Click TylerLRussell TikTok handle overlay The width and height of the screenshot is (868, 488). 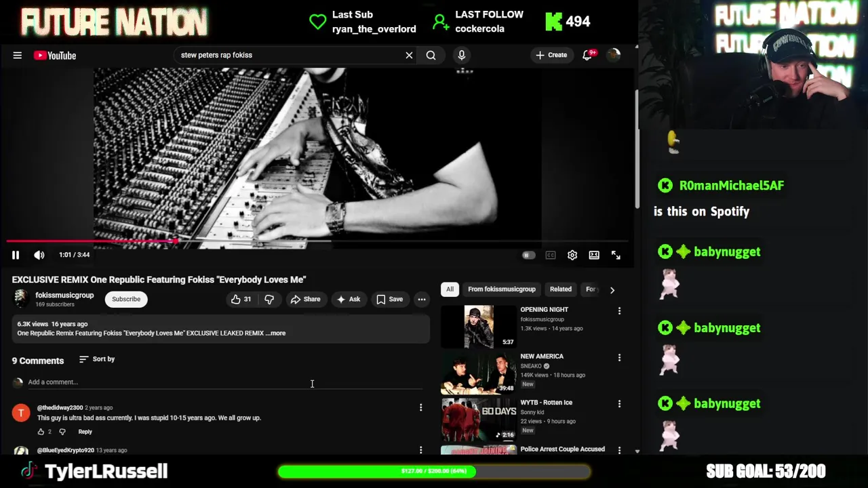point(106,471)
